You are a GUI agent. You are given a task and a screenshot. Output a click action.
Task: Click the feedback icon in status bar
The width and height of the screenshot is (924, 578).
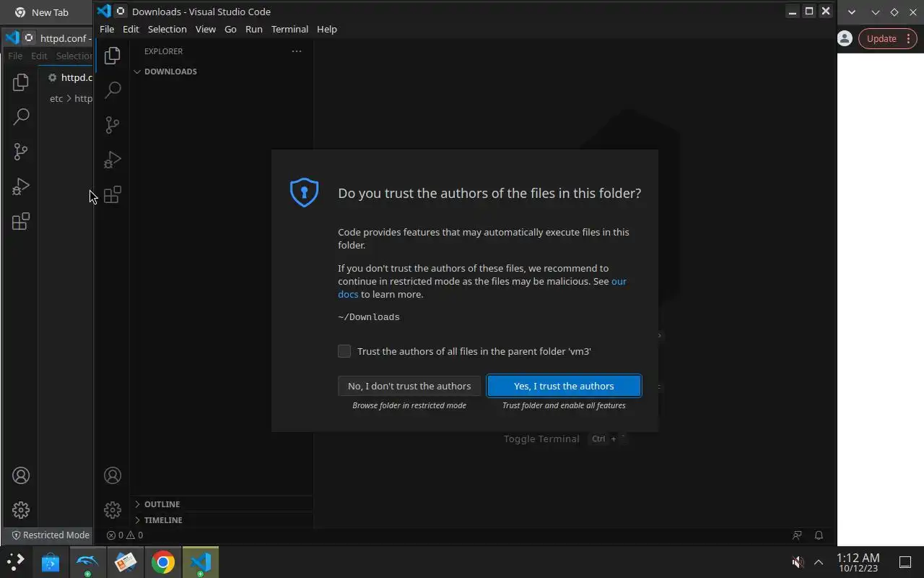click(x=797, y=535)
